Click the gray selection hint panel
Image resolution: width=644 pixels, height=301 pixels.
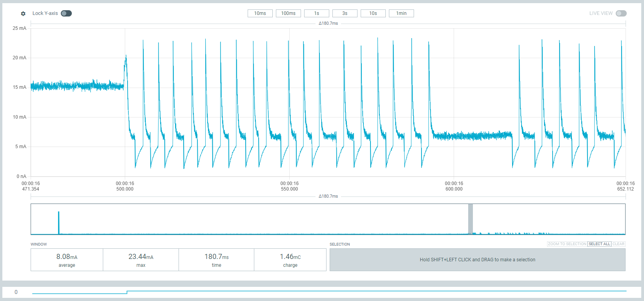[x=477, y=260]
